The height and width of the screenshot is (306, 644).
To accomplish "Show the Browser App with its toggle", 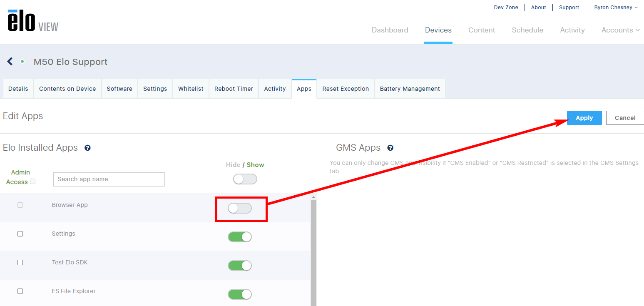I will click(240, 208).
